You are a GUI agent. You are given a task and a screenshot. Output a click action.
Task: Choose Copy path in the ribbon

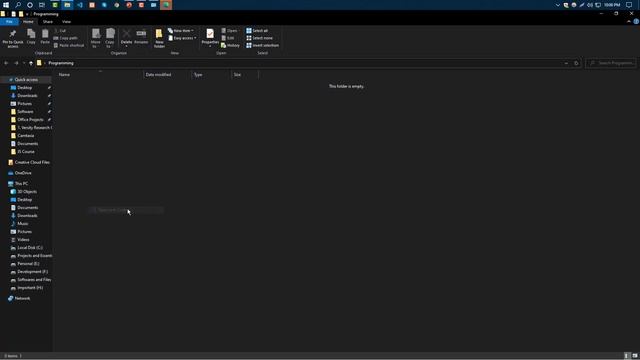[x=65, y=38]
